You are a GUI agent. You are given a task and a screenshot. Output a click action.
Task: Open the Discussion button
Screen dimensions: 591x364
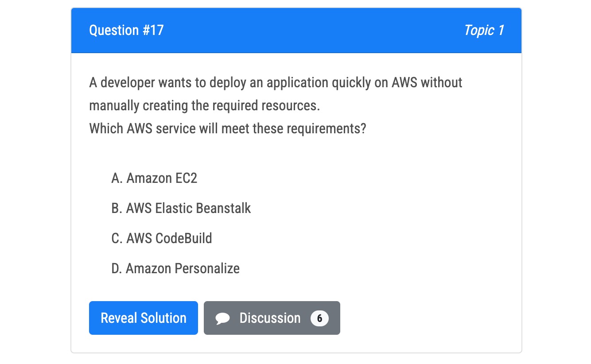[272, 318]
